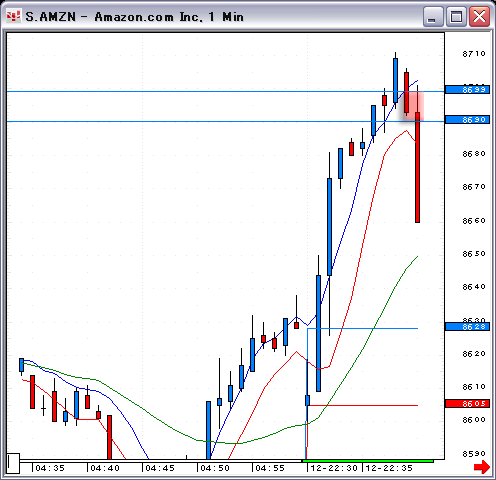Click the 8590 price axis label

coord(474,454)
